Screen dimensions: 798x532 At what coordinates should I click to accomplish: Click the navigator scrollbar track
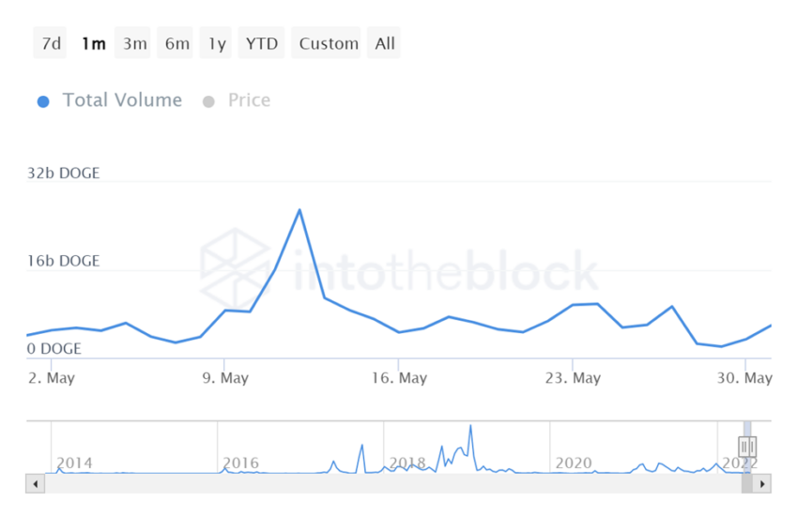click(376, 484)
